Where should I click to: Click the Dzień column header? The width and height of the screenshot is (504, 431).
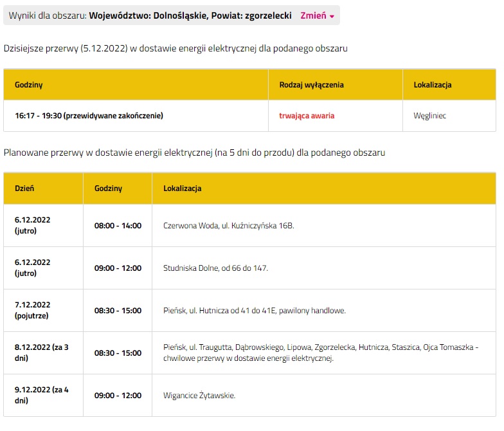click(x=24, y=188)
